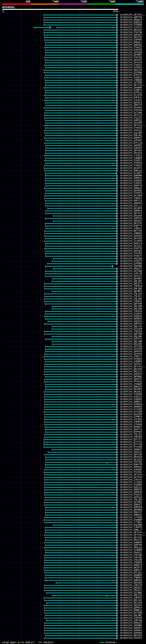Select hit label UniRef100_Q4FAA7
This screenshot has width=146, height=644.
[131, 35]
